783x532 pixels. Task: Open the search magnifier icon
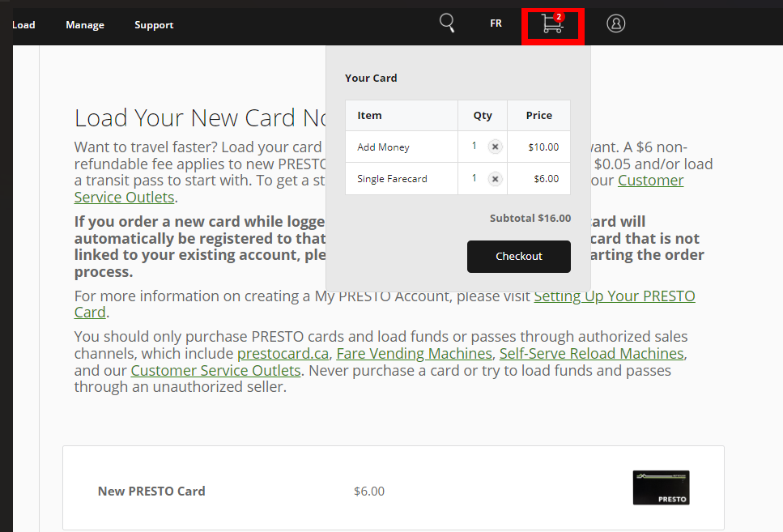[x=447, y=23]
